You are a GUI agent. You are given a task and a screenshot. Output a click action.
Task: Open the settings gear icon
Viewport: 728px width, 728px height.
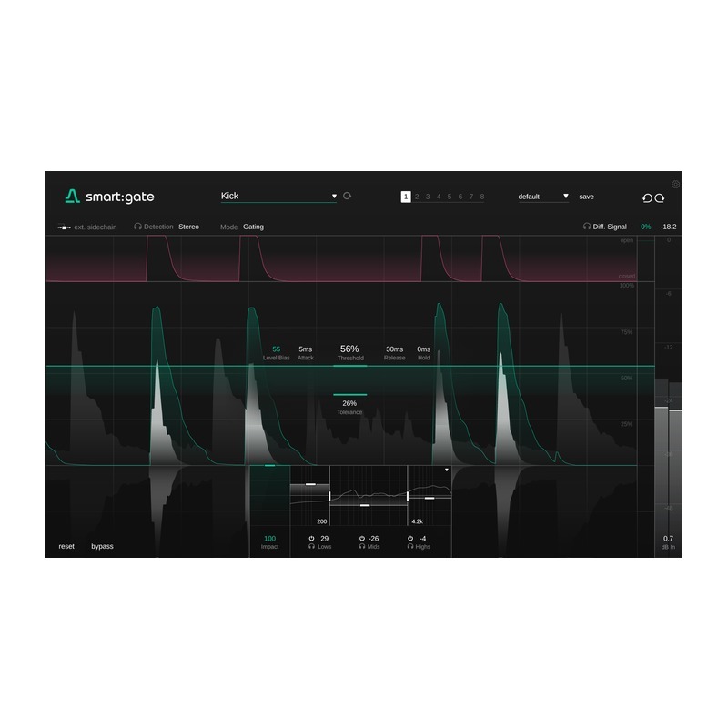(x=675, y=185)
